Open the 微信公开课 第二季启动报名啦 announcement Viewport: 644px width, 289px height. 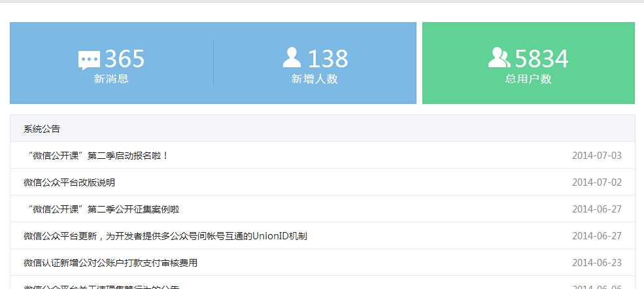(x=96, y=156)
